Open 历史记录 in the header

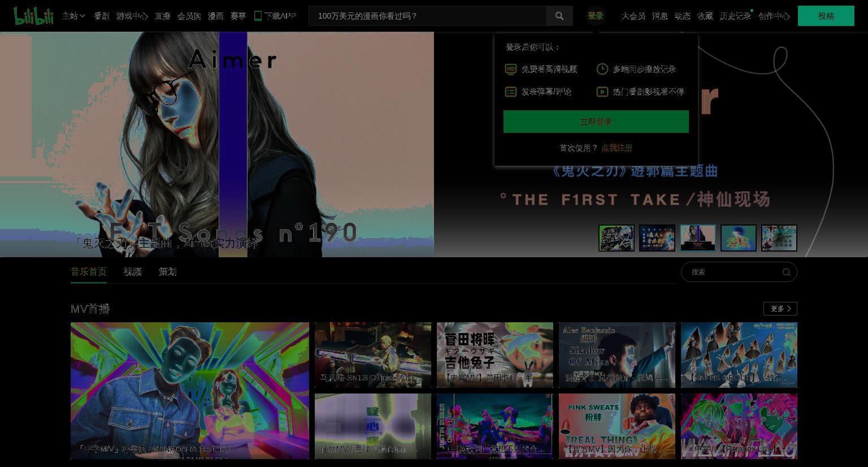[x=735, y=16]
